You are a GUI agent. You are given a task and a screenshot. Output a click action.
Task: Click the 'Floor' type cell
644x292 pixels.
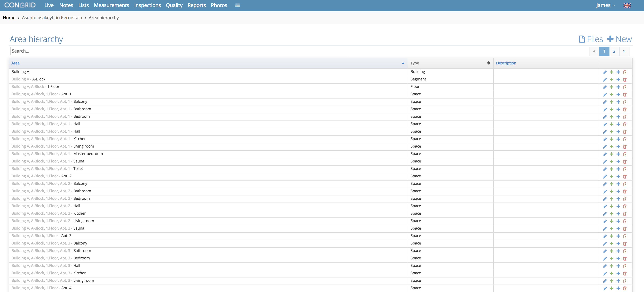451,87
